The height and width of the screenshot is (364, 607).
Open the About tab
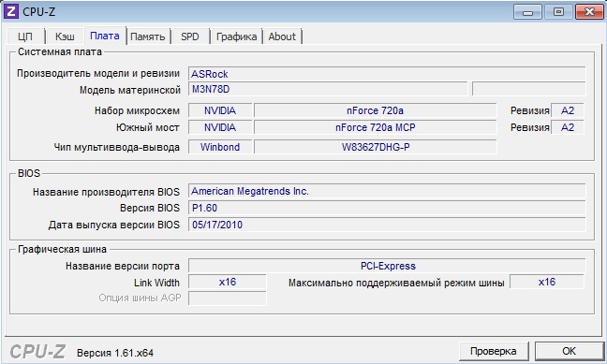(x=282, y=36)
